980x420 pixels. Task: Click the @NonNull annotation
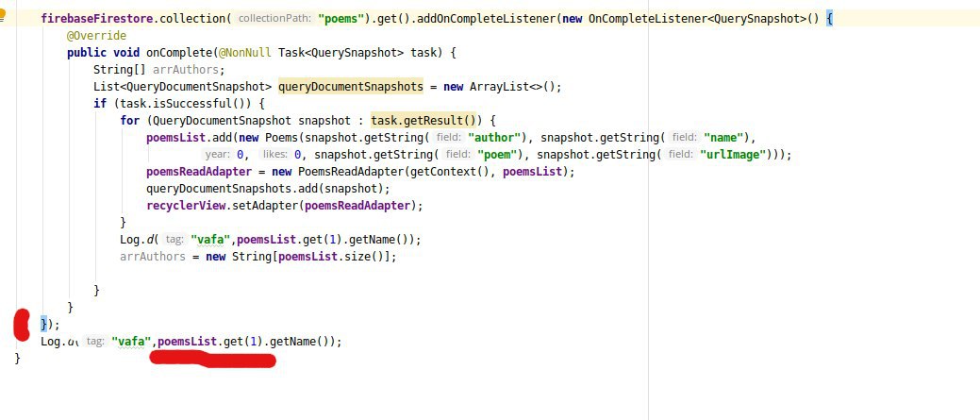tap(245, 53)
